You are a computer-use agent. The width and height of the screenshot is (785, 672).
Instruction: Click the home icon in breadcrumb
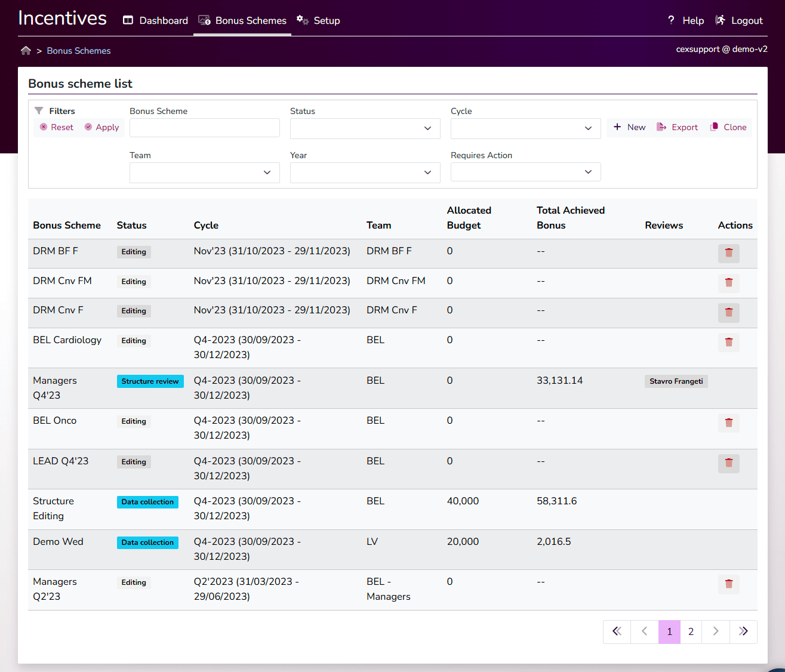tap(26, 51)
